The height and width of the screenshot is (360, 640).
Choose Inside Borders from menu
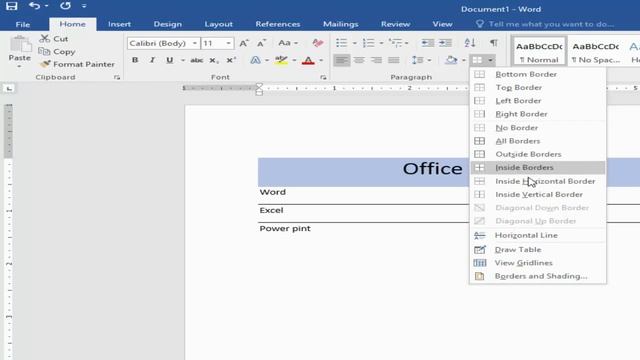[x=538, y=167]
